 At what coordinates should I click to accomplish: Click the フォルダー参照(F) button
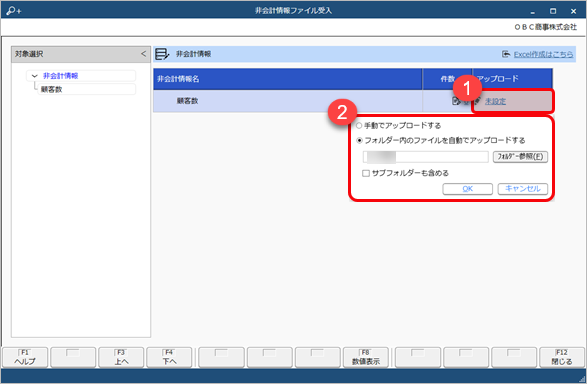[520, 156]
